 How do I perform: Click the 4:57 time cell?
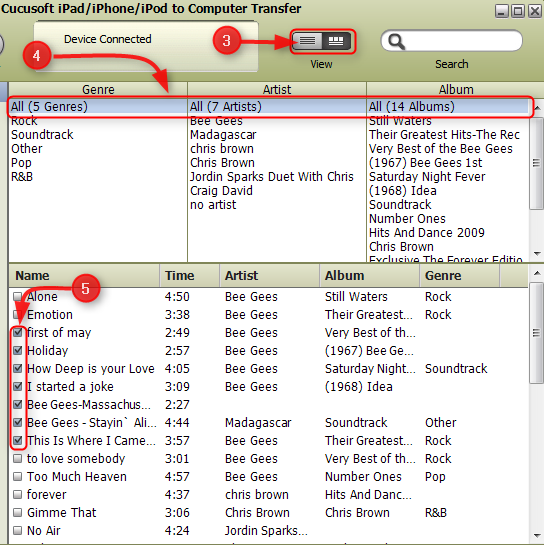[177, 477]
